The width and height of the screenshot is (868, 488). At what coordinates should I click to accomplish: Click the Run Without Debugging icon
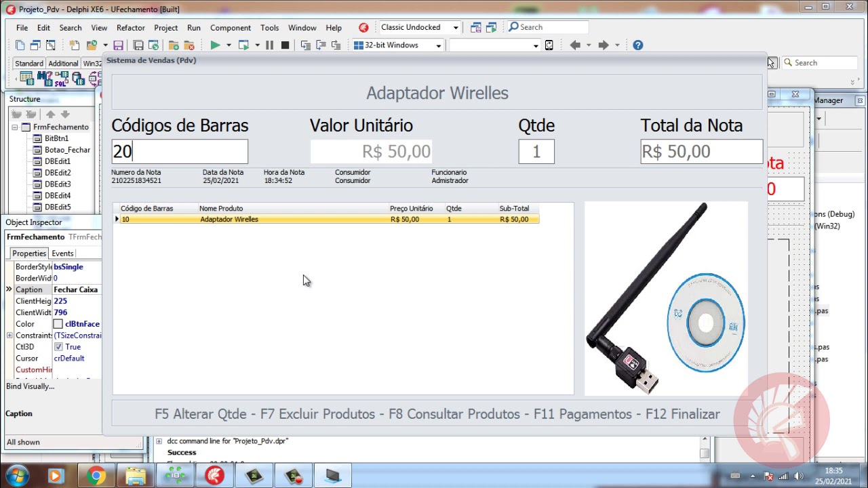pos(243,45)
